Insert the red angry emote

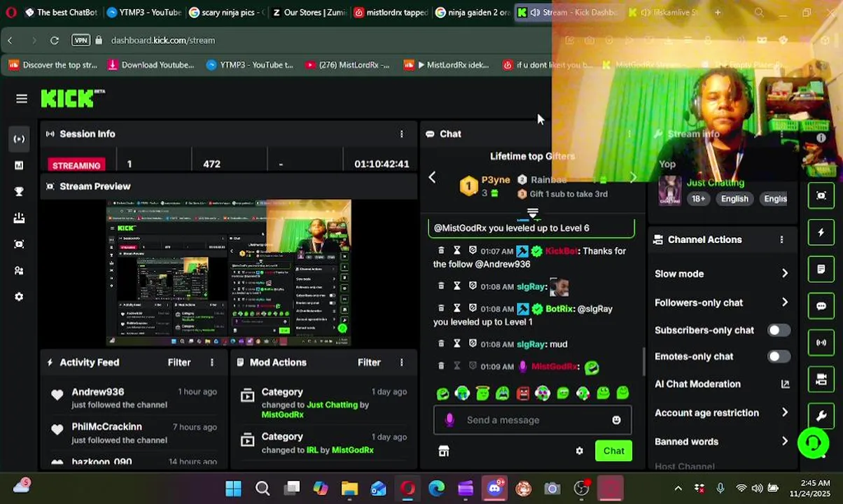tap(522, 394)
